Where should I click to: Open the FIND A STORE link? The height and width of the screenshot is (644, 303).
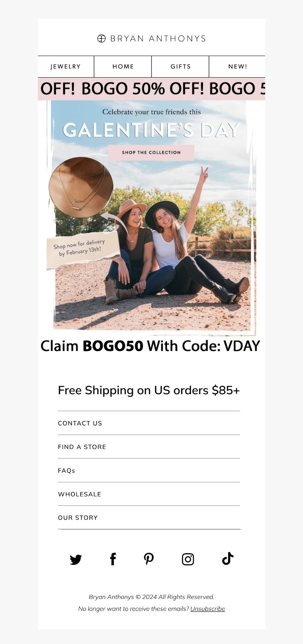coord(82,447)
